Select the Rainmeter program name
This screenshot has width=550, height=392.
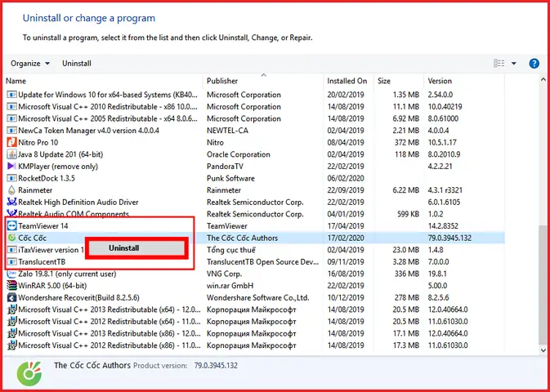point(35,190)
